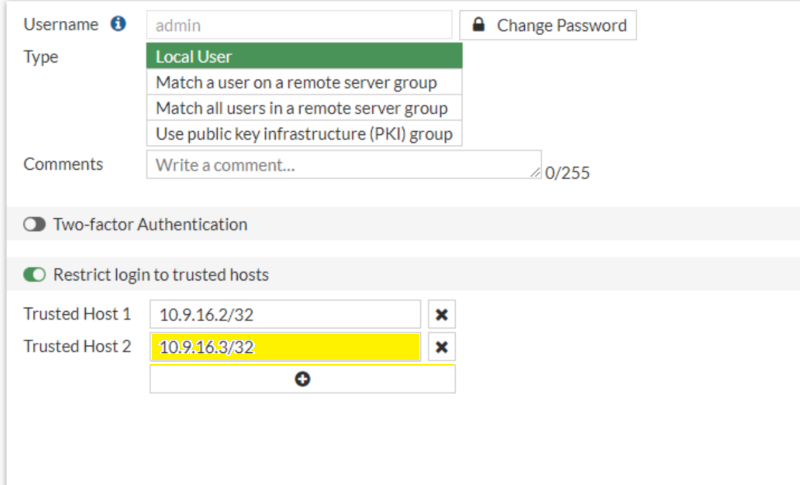Screen dimensions: 800x485
Task: Delete Trusted Host 2 using its X icon
Action: click(x=441, y=347)
